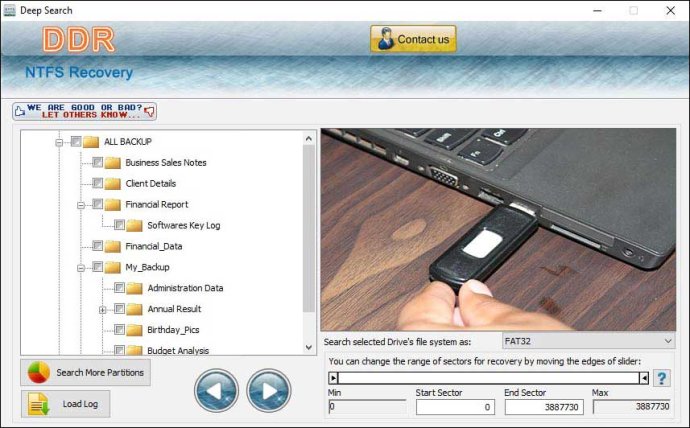
Task: Click the USB drive preview image
Action: [x=498, y=229]
